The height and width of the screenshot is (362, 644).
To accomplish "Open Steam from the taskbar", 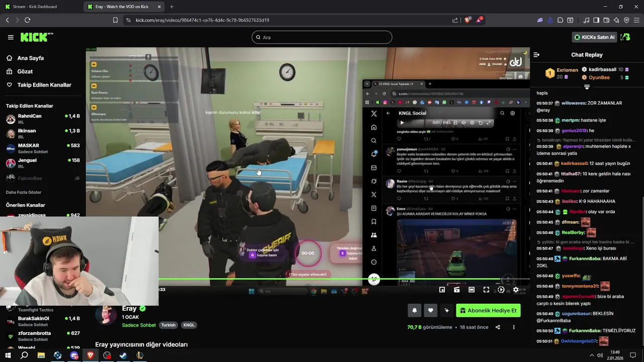I will click(123, 355).
